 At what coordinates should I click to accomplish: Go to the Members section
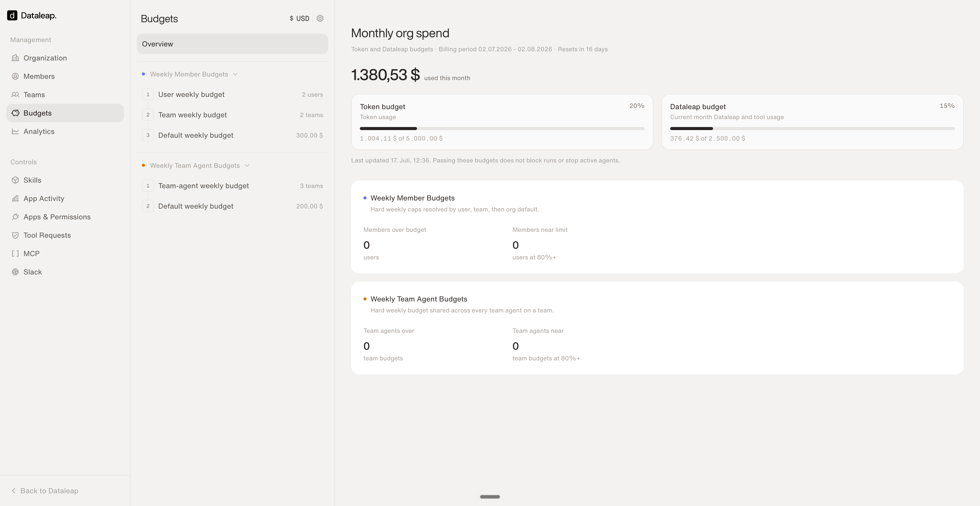click(x=65, y=77)
